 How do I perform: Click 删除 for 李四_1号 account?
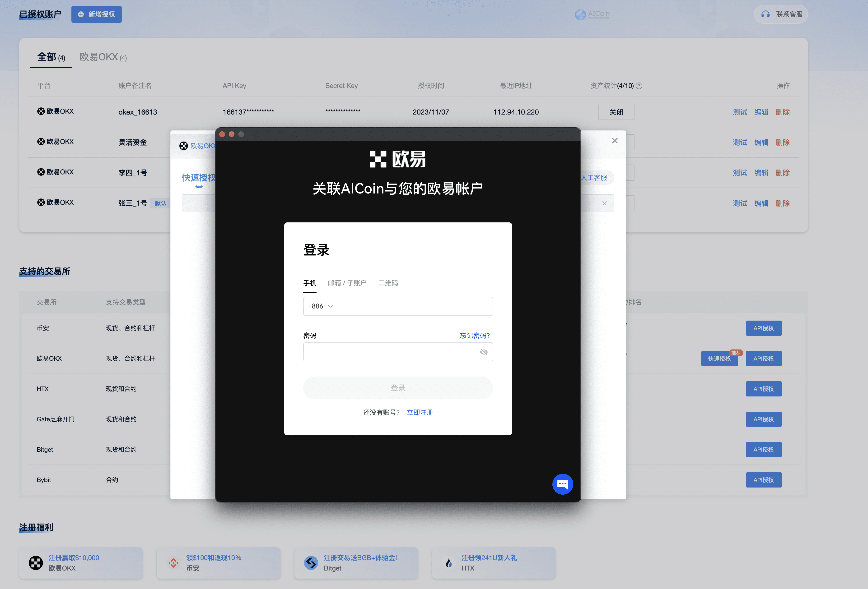click(783, 172)
